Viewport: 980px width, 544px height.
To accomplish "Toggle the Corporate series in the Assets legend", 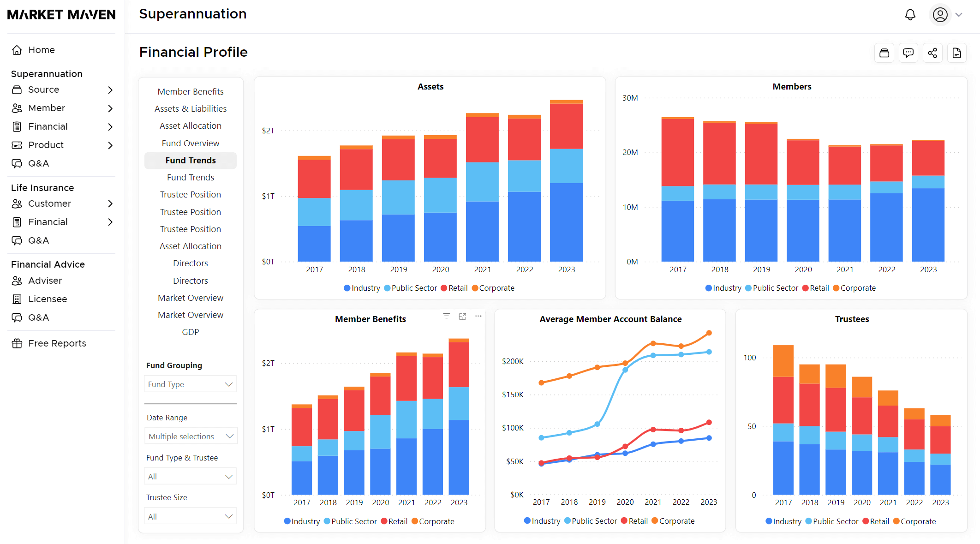I will 493,287.
